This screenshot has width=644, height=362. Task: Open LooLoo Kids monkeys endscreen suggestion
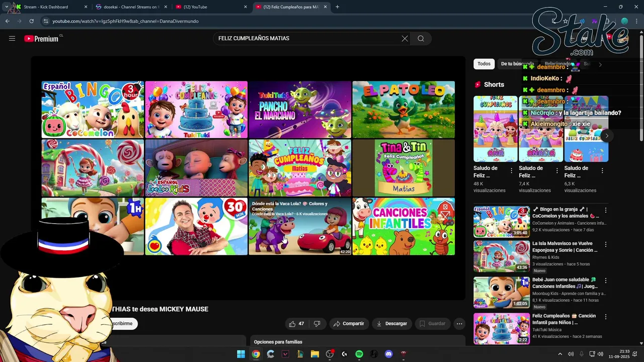[x=196, y=168]
